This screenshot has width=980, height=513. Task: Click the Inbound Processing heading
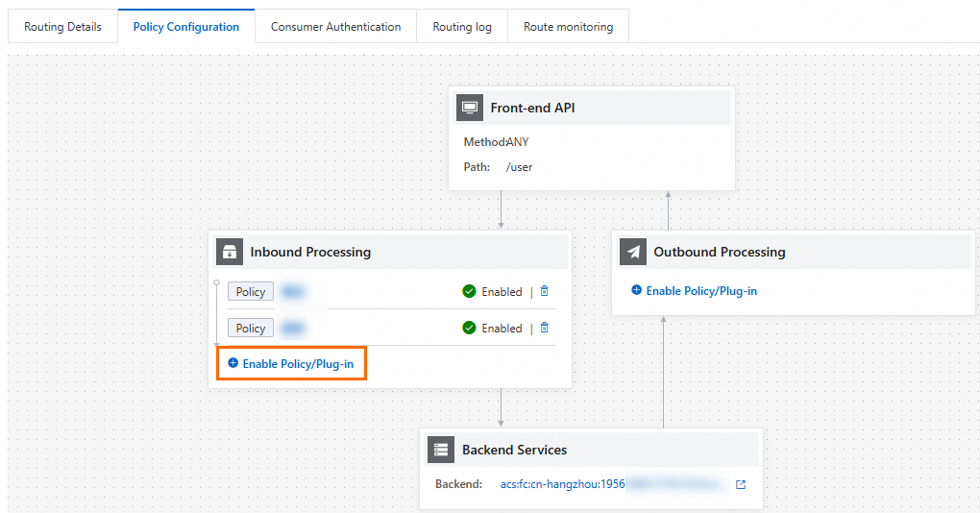point(310,252)
